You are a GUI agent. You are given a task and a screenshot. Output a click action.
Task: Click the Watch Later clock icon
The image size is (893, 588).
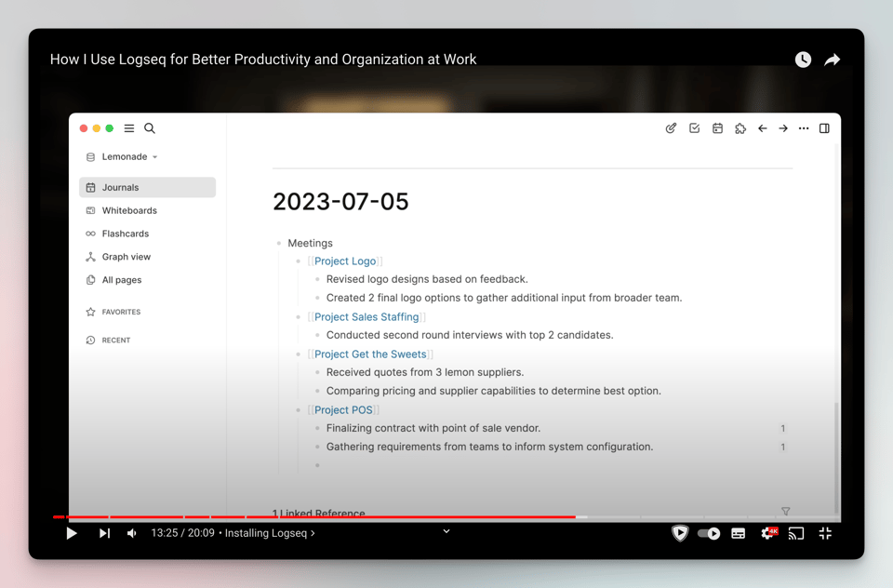[803, 60]
